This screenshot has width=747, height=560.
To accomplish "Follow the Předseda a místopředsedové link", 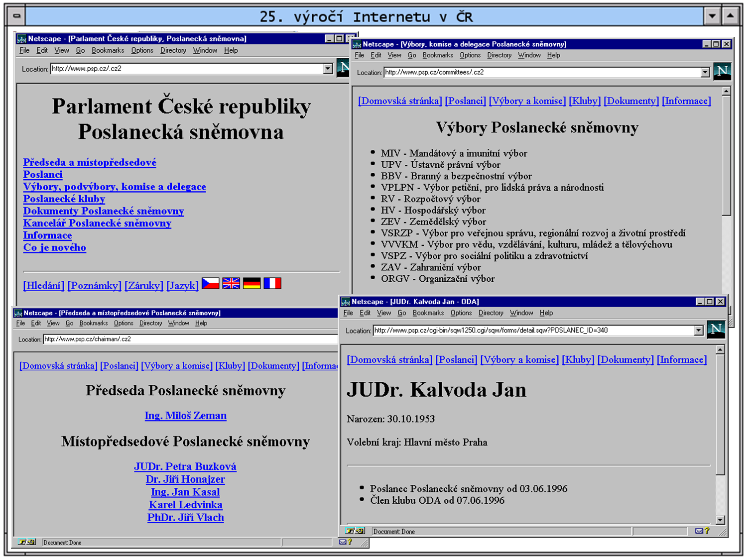I will coord(90,162).
